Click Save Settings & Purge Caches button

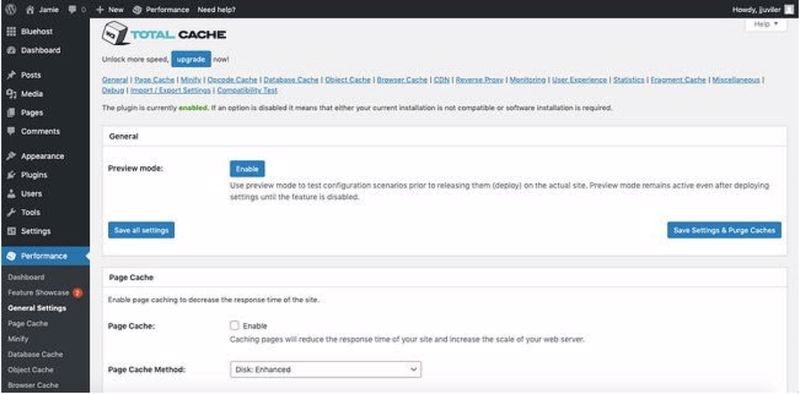[724, 230]
